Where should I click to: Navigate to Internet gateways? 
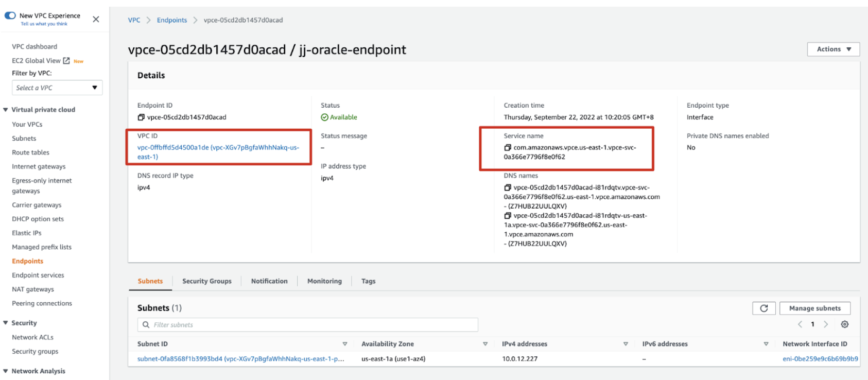point(39,167)
